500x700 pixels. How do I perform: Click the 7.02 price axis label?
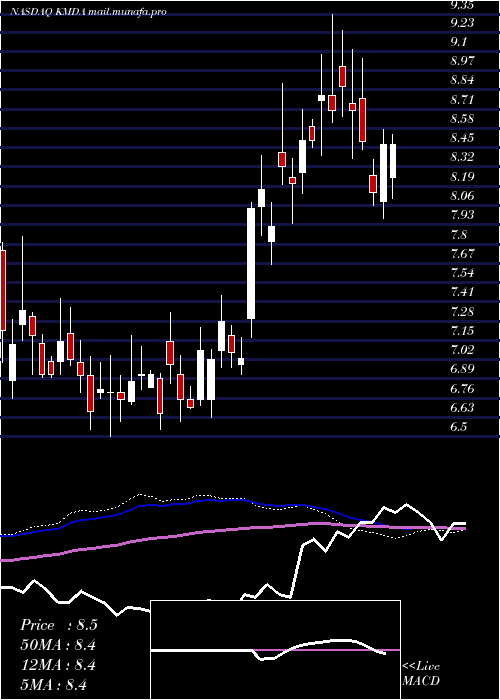point(462,349)
